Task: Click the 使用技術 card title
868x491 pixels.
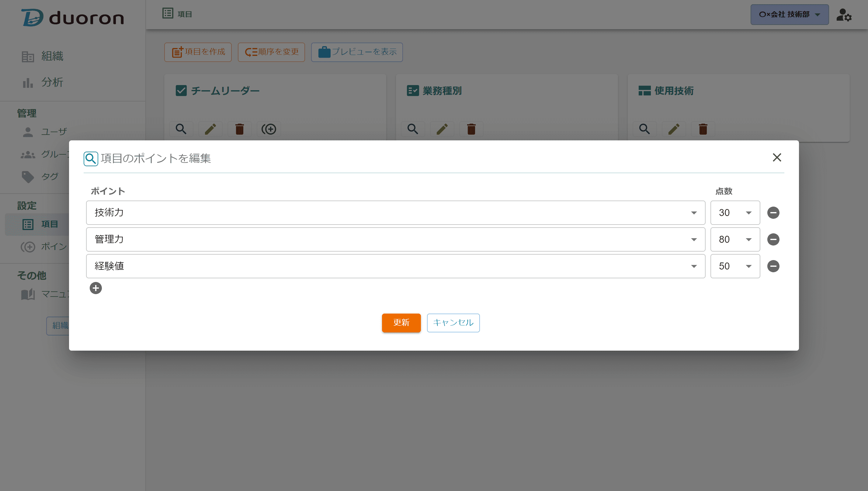Action: (x=674, y=91)
